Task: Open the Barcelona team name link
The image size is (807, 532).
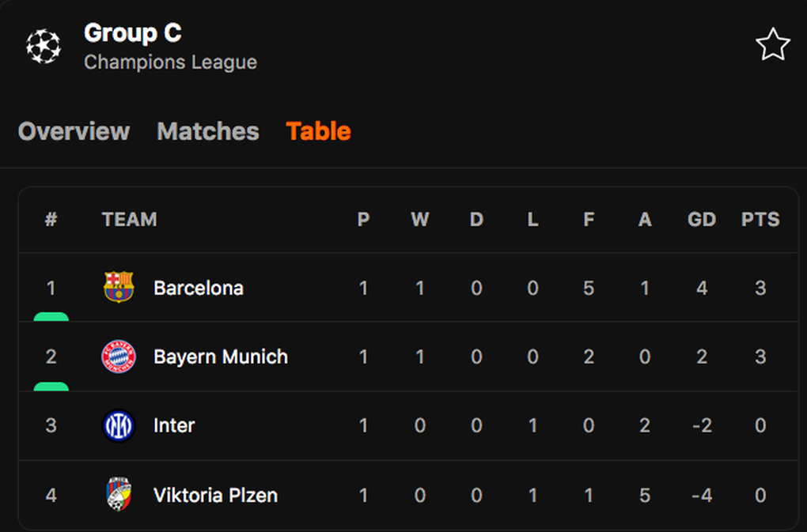Action: 199,288
